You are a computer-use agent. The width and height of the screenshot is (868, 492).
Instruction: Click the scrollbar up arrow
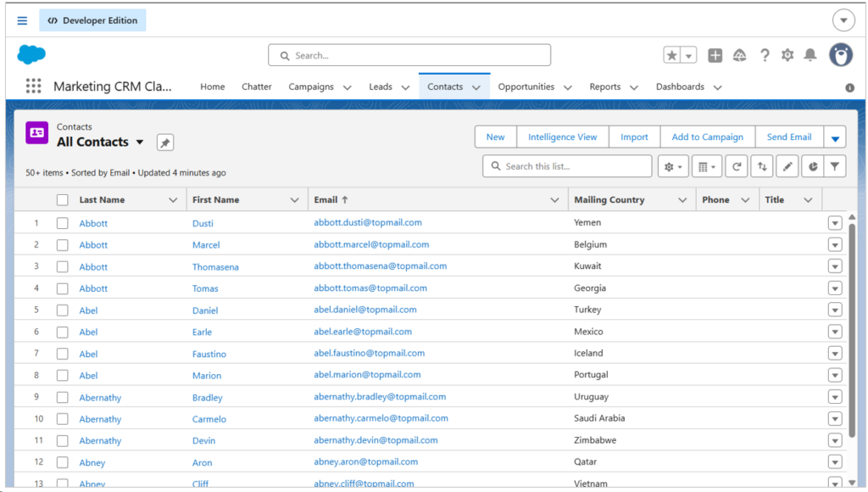coord(852,217)
